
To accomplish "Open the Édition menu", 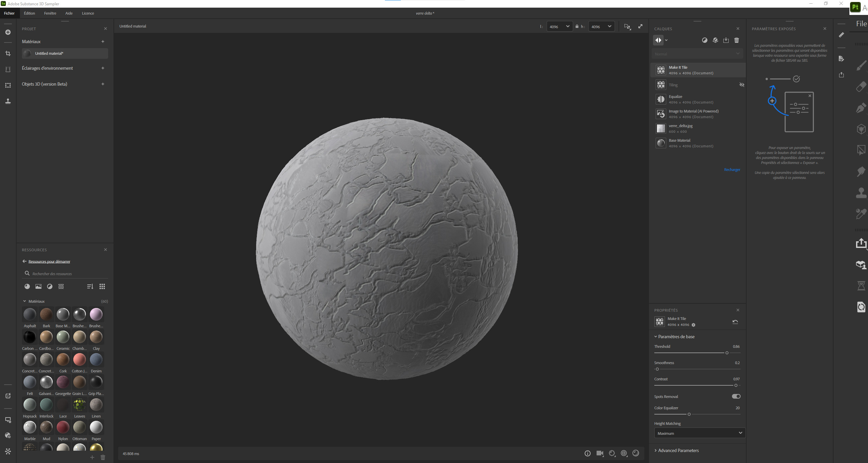I will point(29,13).
